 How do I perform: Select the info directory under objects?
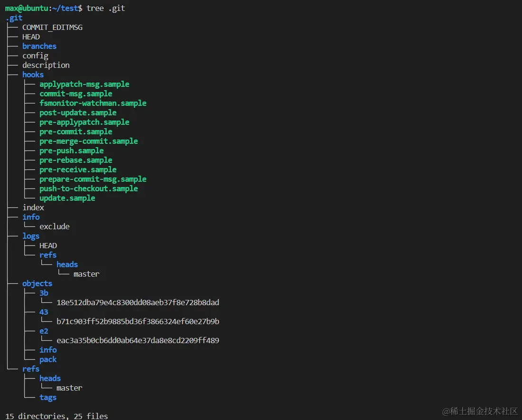point(48,350)
